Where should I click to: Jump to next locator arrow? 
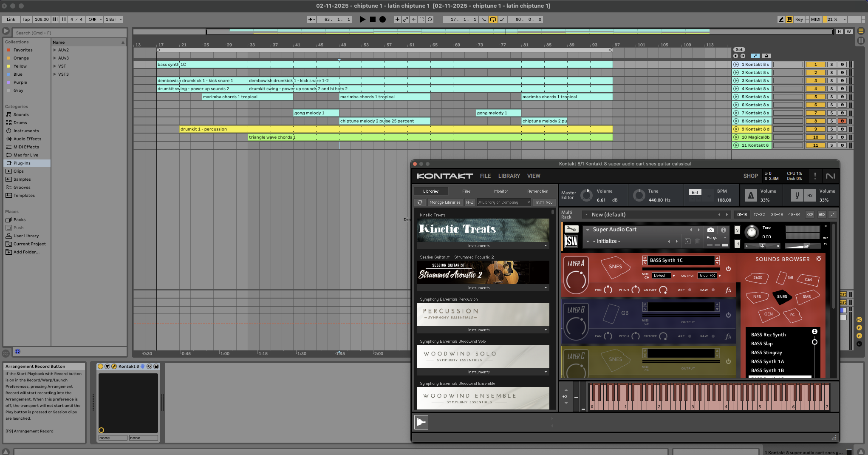pyautogui.click(x=743, y=56)
